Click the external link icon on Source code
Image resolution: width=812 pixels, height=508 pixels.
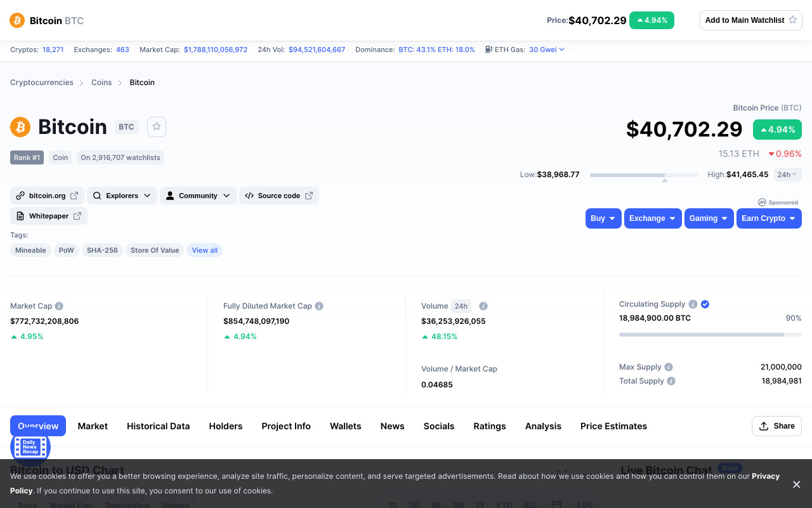[309, 196]
